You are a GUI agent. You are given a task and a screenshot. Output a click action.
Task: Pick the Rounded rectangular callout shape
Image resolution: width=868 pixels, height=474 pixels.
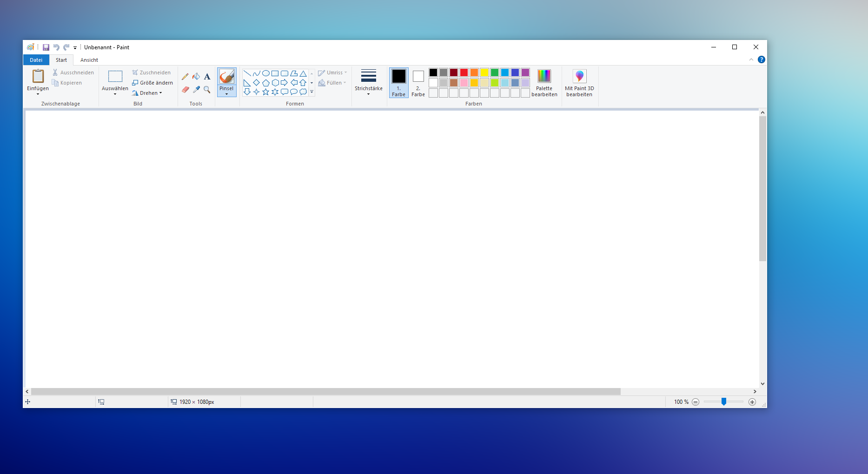[284, 92]
